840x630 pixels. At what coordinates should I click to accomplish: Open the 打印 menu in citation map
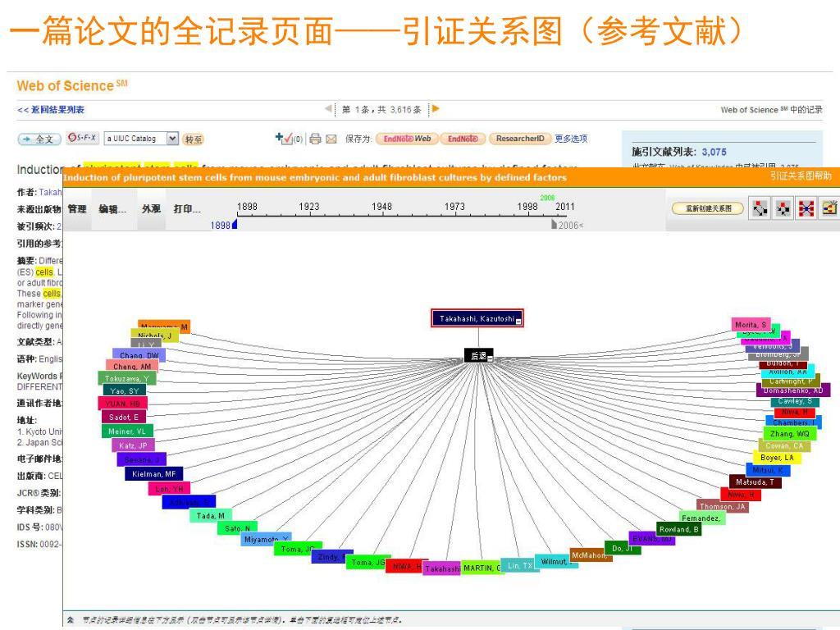coord(186,209)
